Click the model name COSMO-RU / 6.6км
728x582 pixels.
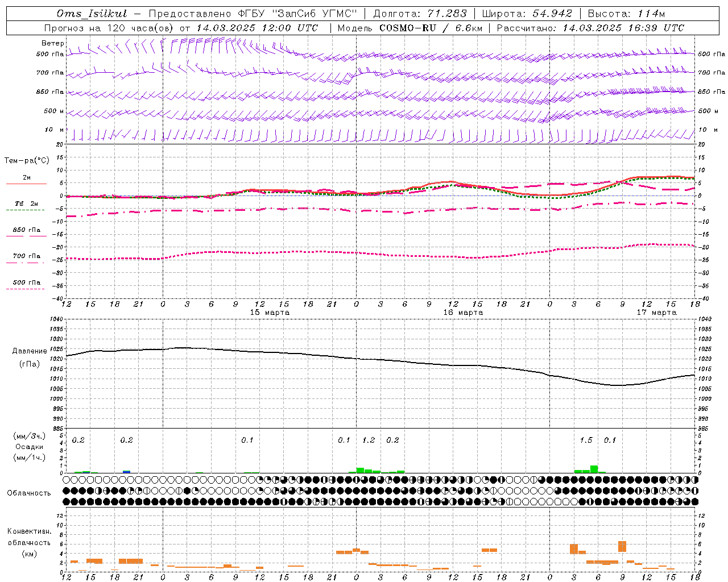[431, 28]
